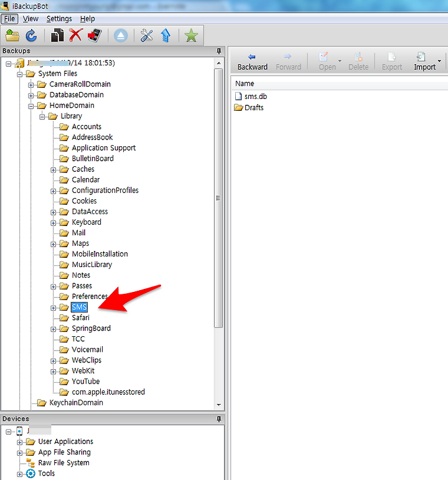Open the Open button dropdown arrow
Viewport: 448px width, 480px height.
tap(340, 61)
